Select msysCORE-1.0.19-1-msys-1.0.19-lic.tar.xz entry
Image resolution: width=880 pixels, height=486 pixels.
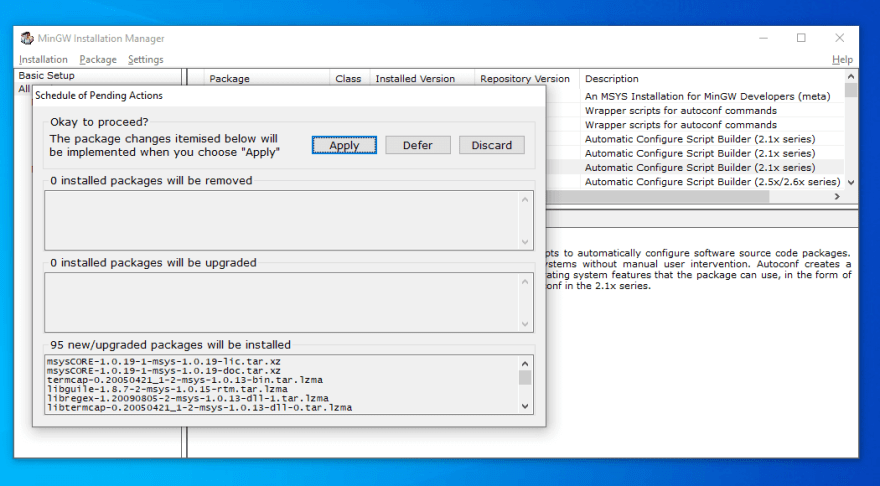point(163,361)
